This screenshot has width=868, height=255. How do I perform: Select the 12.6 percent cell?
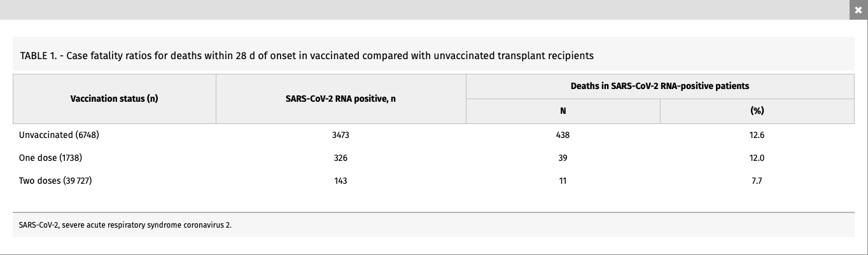click(x=757, y=135)
